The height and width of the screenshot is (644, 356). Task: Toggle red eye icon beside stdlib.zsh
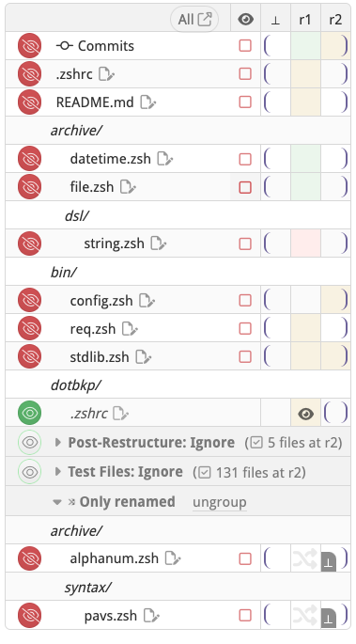29,357
